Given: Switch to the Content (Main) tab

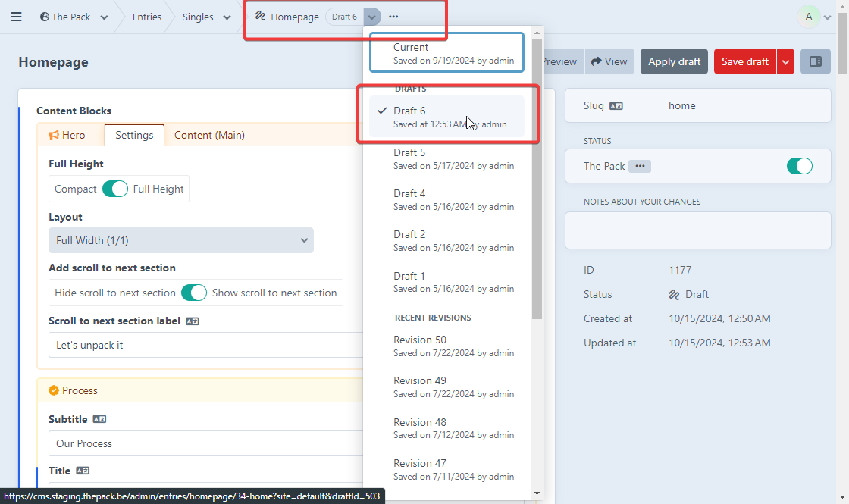Looking at the screenshot, I should (x=209, y=135).
